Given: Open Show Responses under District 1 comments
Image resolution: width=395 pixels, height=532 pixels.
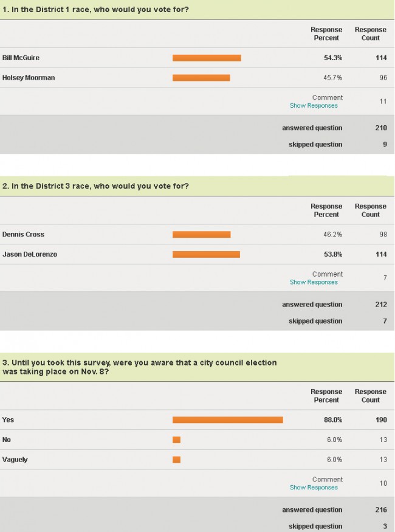Looking at the screenshot, I should 314,106.
